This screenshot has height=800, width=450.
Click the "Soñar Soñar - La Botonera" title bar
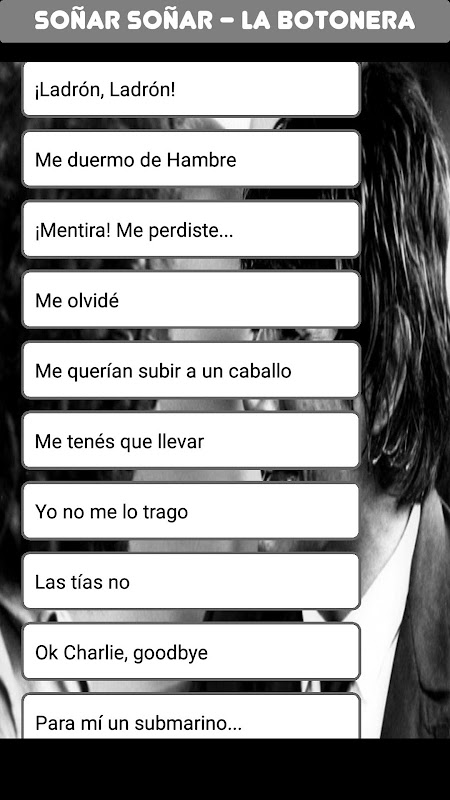(x=225, y=21)
